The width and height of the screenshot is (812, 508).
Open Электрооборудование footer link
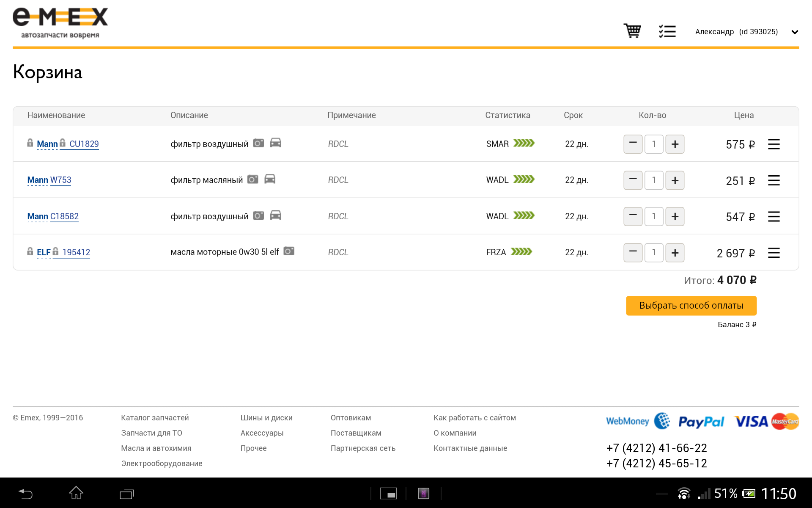[x=162, y=464]
